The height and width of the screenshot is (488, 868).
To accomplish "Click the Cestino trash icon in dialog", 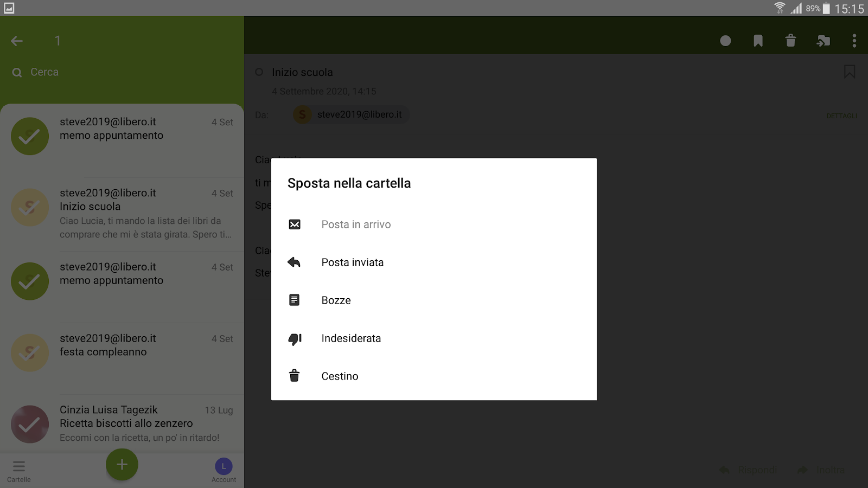I will click(x=295, y=376).
